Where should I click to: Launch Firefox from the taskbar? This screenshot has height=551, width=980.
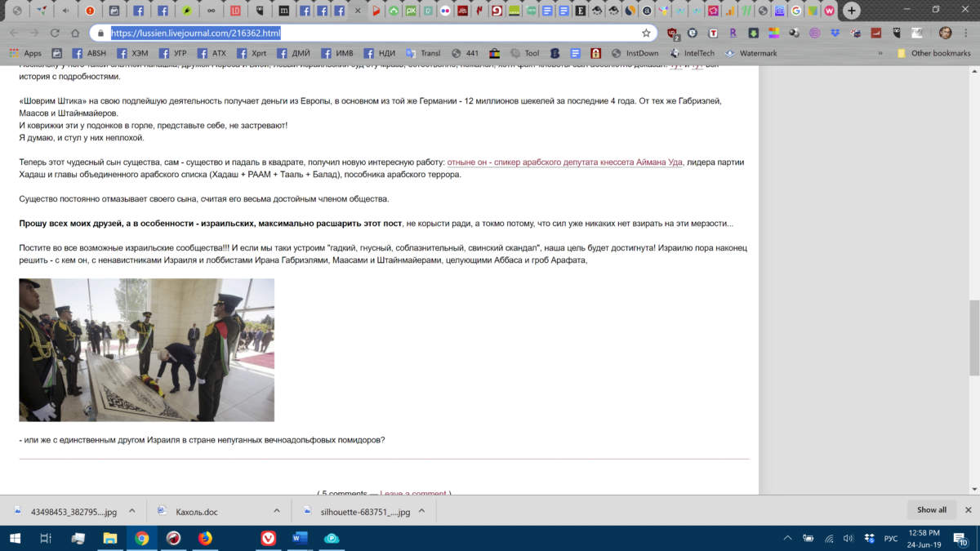pyautogui.click(x=205, y=538)
